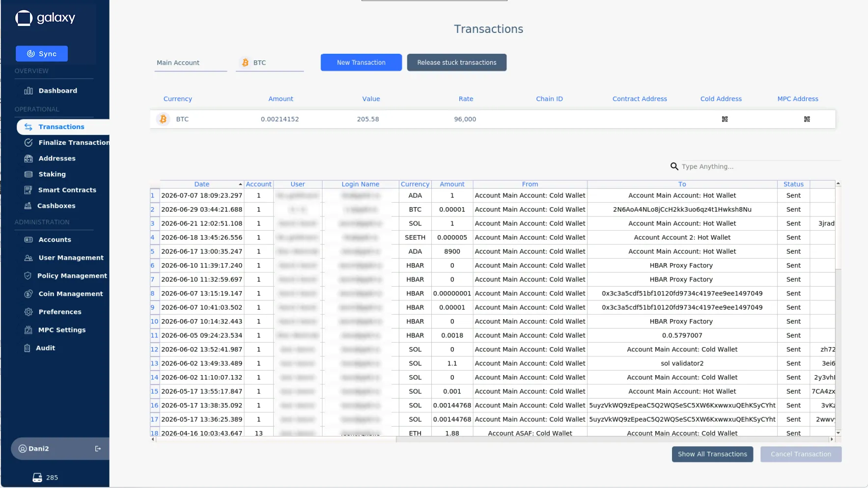
Task: Click Show All Transactions button
Action: [712, 454]
